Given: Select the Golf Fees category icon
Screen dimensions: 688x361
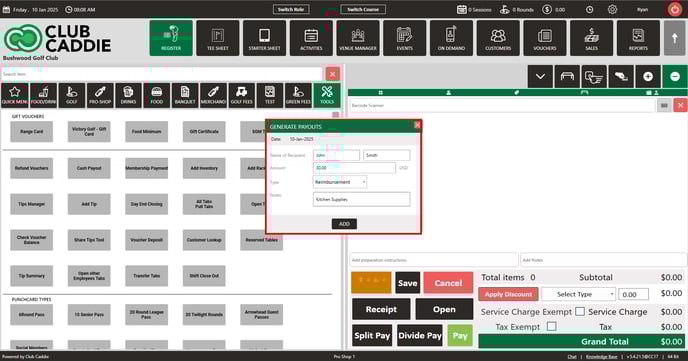Looking at the screenshot, I should pyautogui.click(x=242, y=95).
